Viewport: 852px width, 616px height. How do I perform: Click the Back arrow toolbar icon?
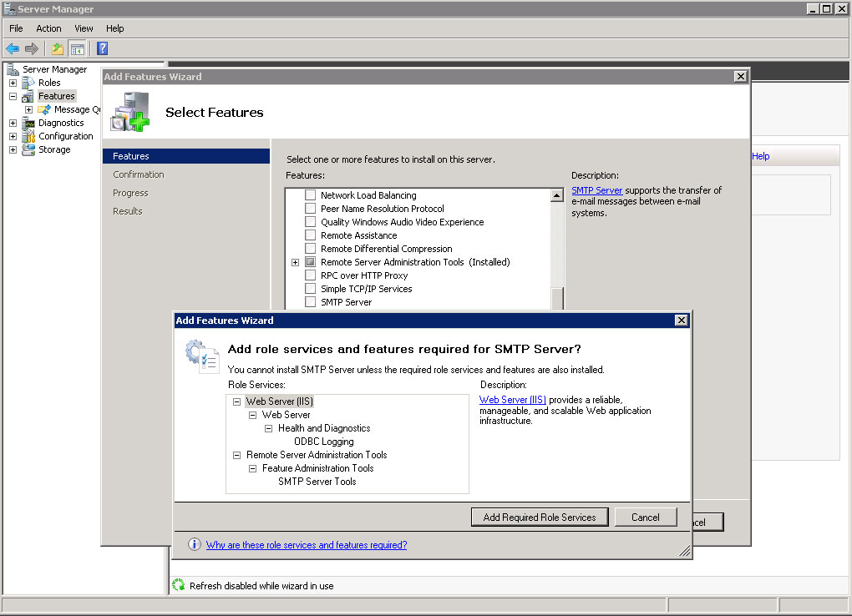(x=13, y=49)
